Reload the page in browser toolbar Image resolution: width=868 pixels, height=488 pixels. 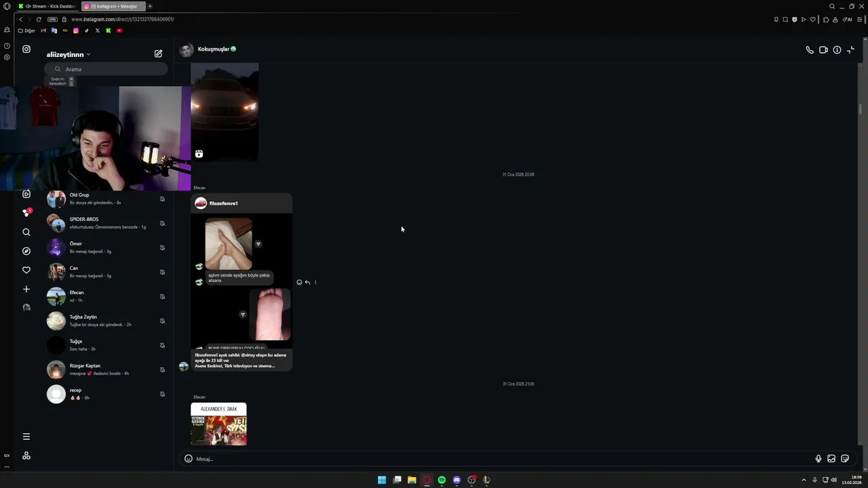pyautogui.click(x=39, y=19)
